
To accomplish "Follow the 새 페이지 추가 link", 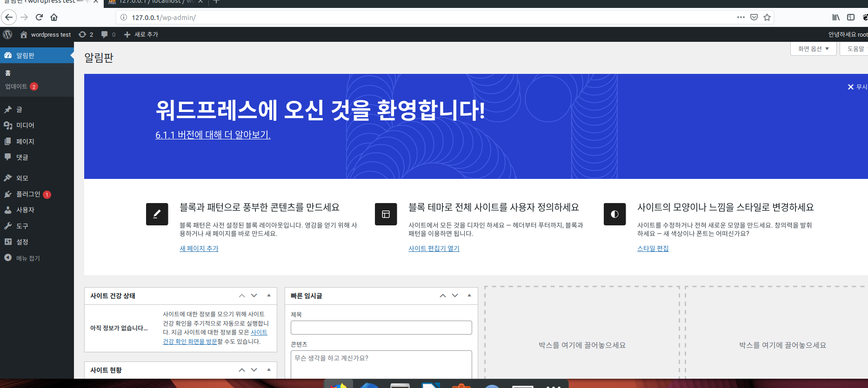I will pyautogui.click(x=199, y=249).
